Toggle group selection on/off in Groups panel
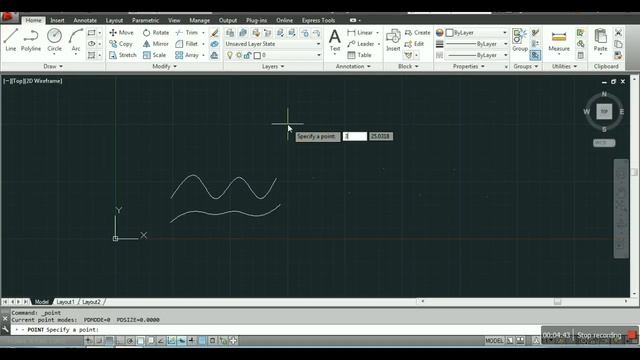The width and height of the screenshot is (640, 360). (x=535, y=55)
